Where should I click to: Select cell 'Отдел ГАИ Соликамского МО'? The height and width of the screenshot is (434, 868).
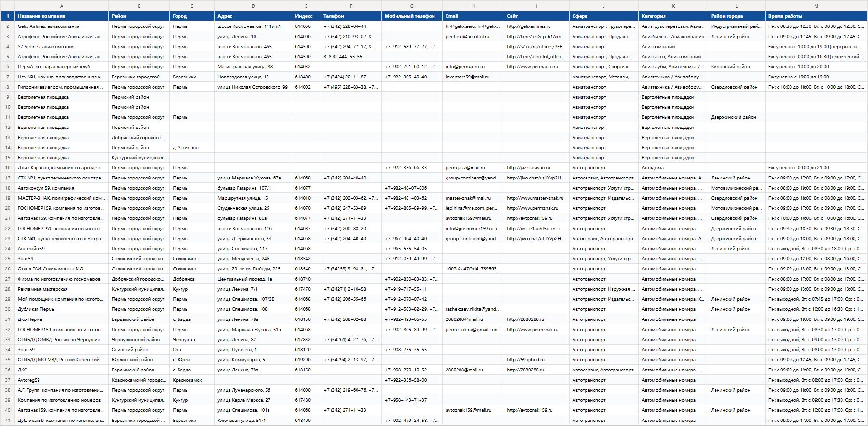click(x=62, y=269)
